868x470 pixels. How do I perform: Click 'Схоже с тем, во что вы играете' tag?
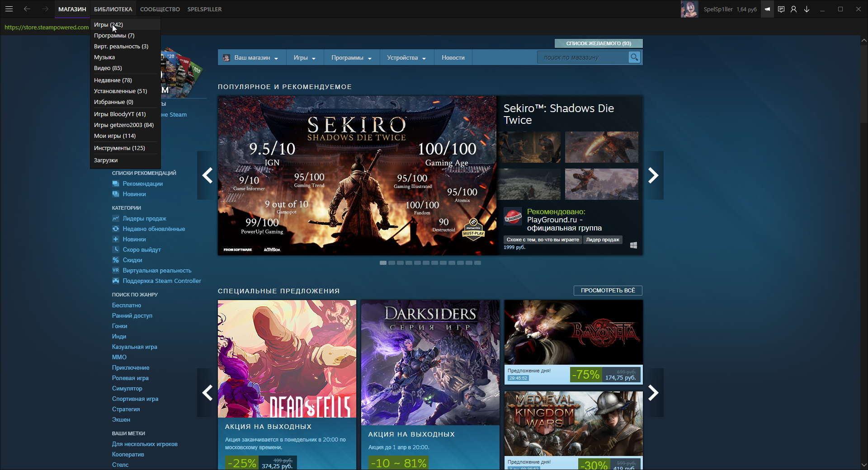point(542,240)
